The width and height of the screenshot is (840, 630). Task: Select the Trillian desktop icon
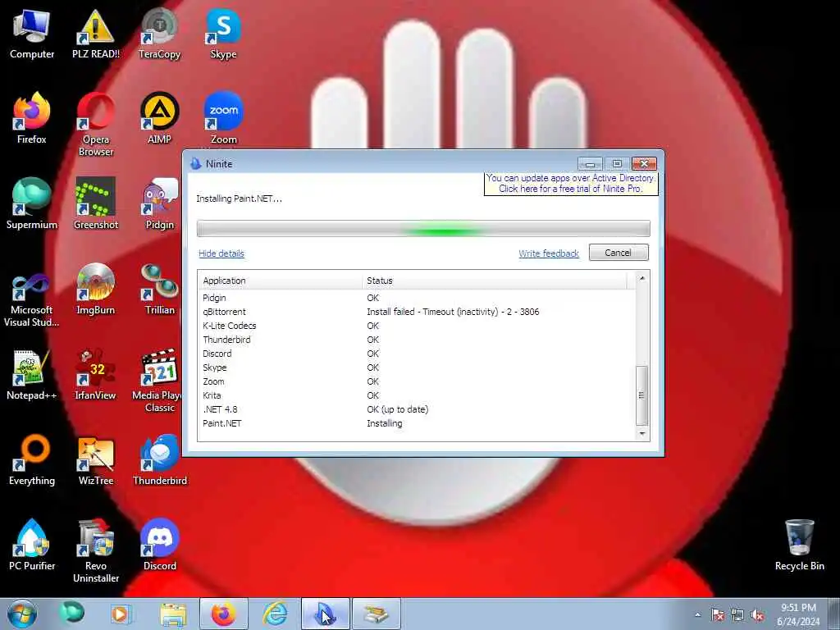(160, 289)
